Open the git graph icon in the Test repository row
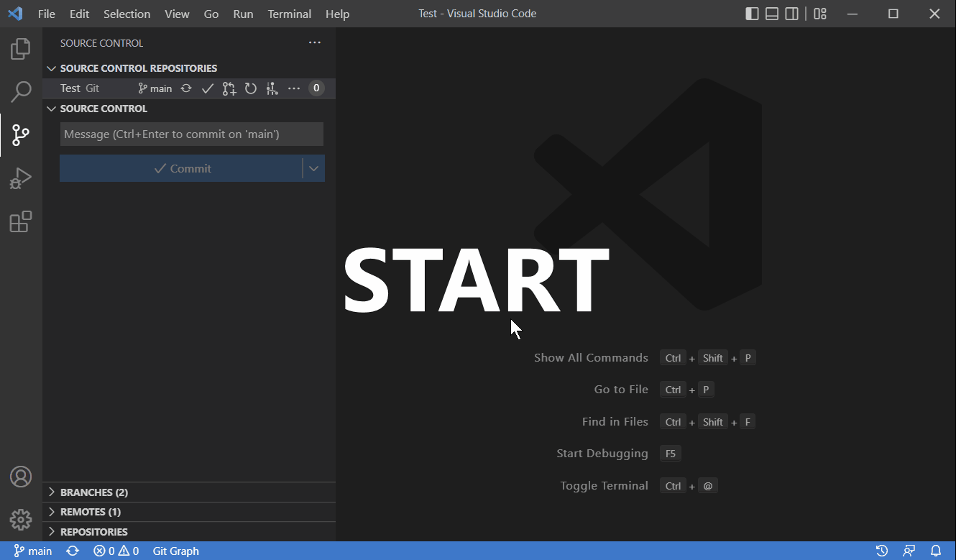The image size is (956, 560). (272, 88)
